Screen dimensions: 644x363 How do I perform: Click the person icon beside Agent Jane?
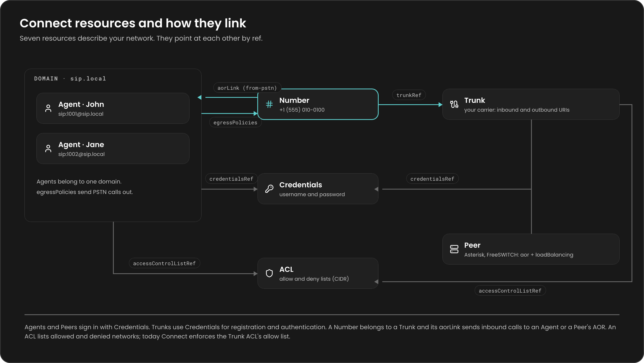(x=48, y=148)
